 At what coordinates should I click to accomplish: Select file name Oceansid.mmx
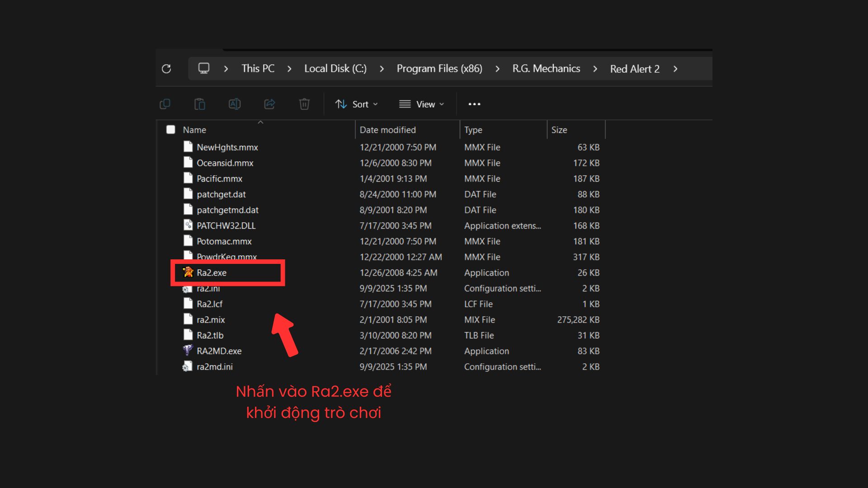point(225,163)
